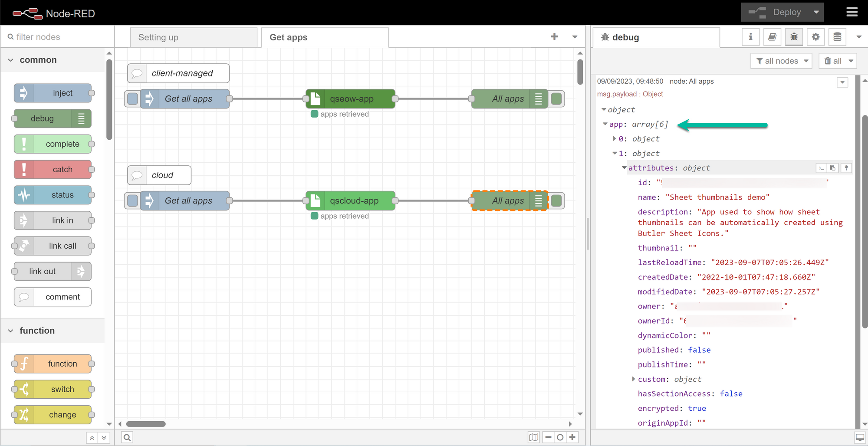The image size is (868, 446).
Task: Select the inject palette node
Action: (x=53, y=93)
